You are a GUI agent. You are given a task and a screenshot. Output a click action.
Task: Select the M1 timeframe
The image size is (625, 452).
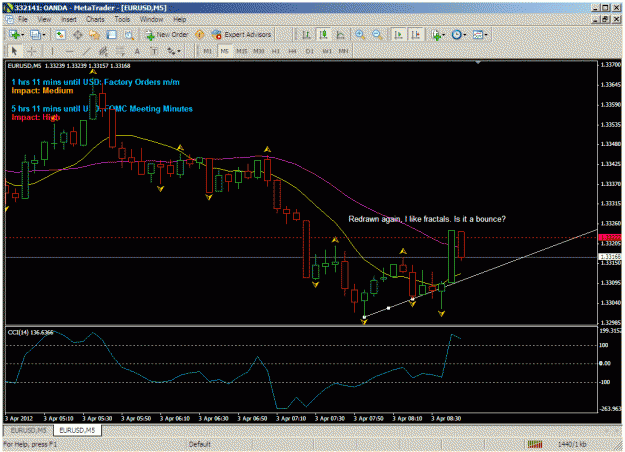207,51
